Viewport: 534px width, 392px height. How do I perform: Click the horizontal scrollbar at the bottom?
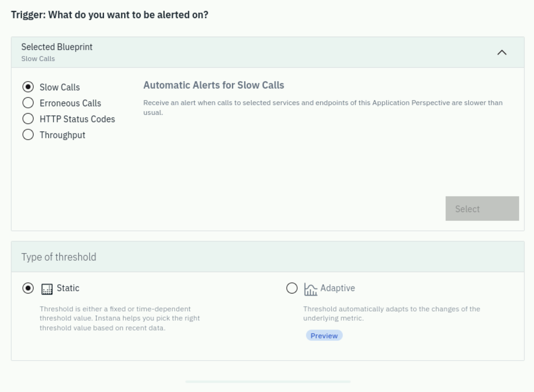click(x=268, y=382)
